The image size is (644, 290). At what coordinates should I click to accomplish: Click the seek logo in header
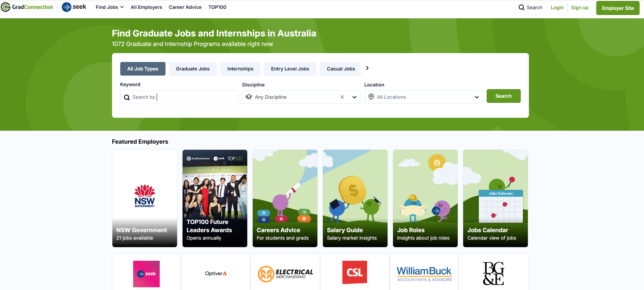74,7
